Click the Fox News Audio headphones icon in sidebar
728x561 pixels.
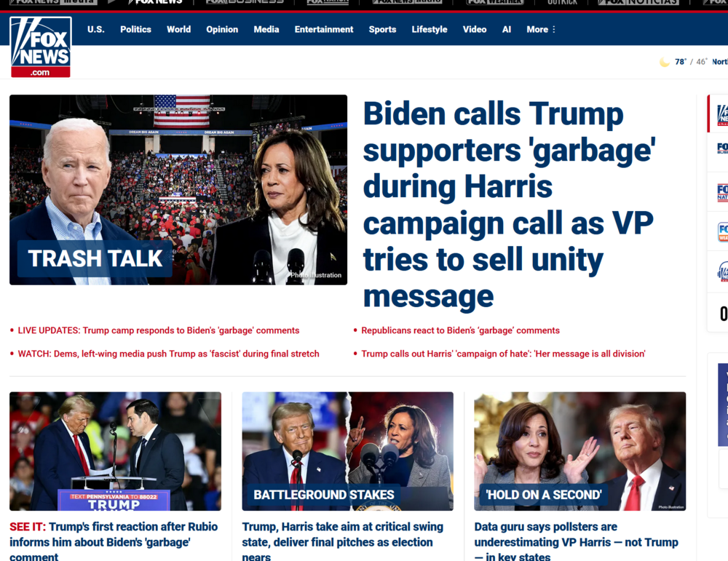pyautogui.click(x=721, y=271)
